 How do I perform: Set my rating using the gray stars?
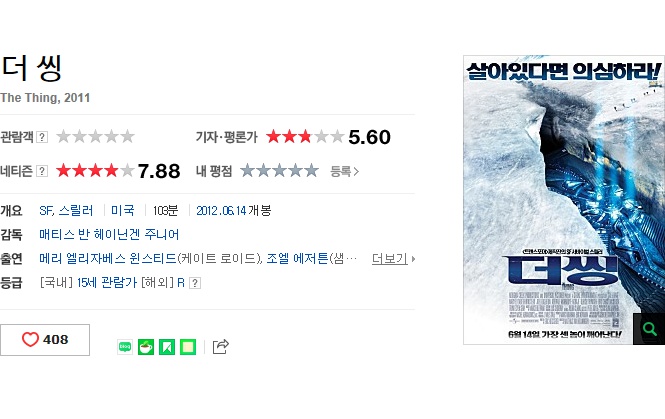point(279,171)
